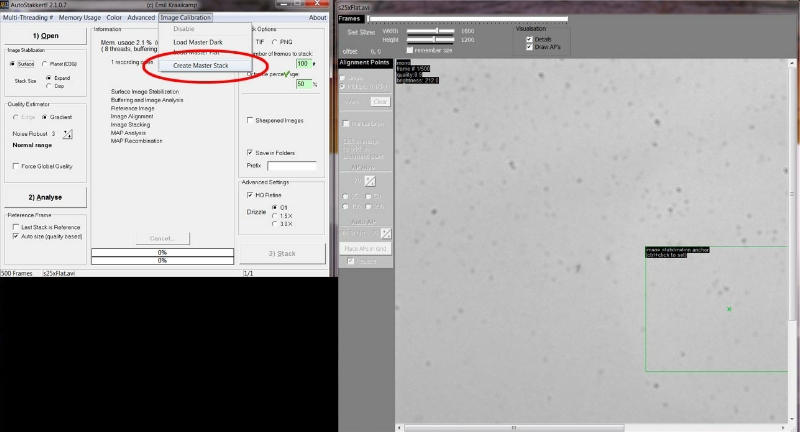
Task: Select Create Master Stack menu entry
Action: [x=200, y=65]
